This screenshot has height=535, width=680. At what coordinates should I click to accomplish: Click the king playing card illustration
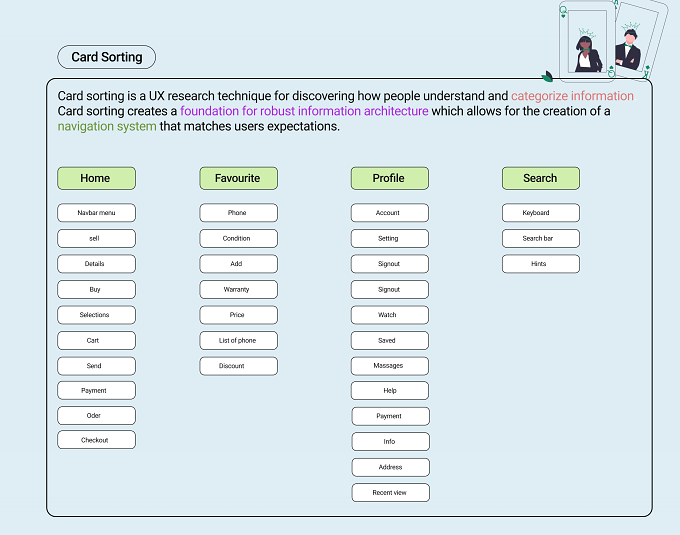tap(641, 41)
